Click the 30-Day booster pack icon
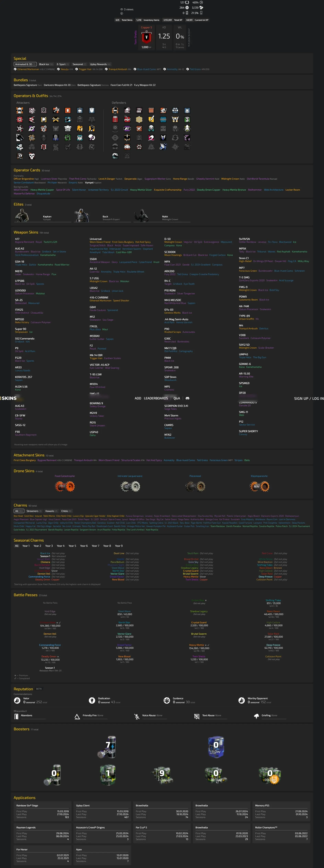This screenshot has height=868, width=324. coord(216,775)
